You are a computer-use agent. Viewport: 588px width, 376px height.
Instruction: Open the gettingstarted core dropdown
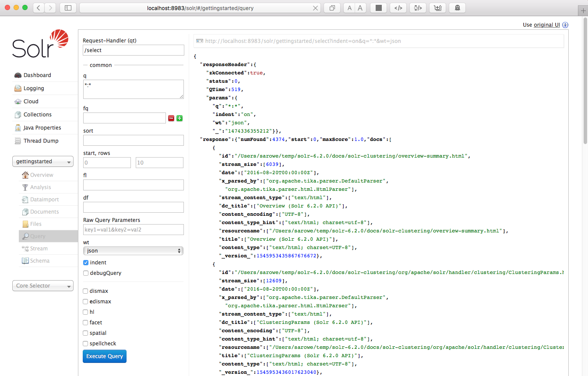(x=42, y=161)
